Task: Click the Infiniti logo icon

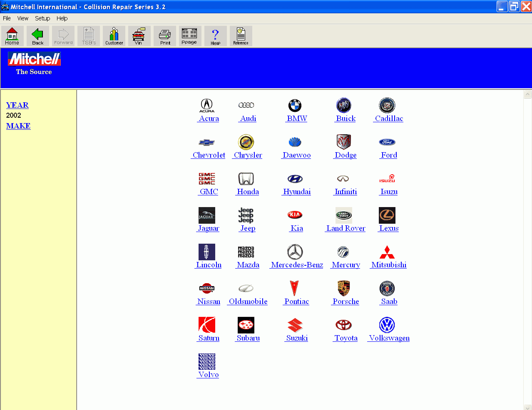Action: [x=343, y=179]
